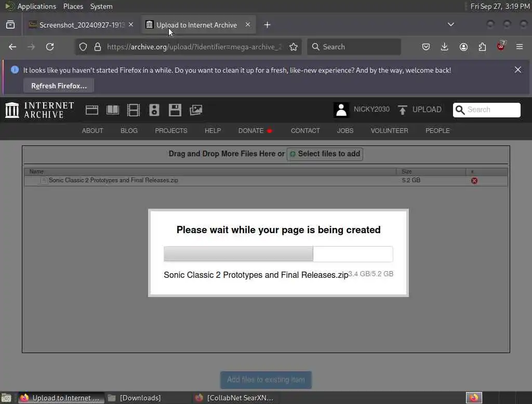Open the VOLUNTEER link
This screenshot has width=532, height=404.
coord(389,130)
